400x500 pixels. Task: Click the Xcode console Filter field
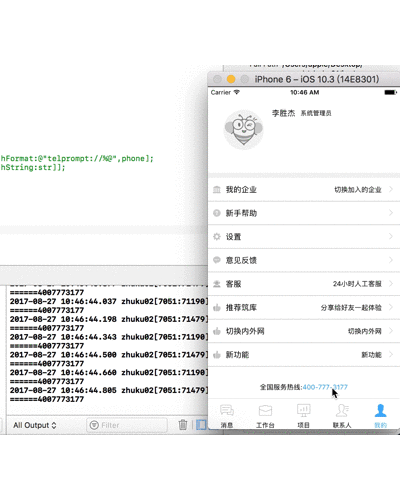click(127, 425)
